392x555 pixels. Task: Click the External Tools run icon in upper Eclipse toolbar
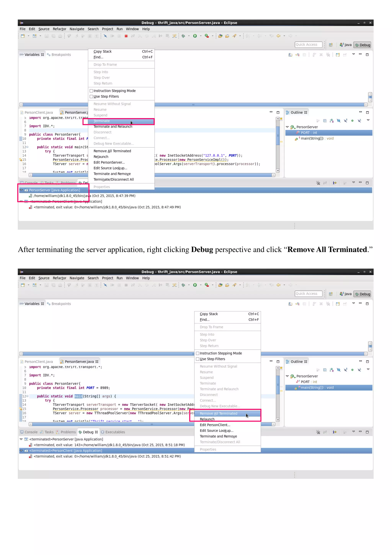click(x=207, y=36)
